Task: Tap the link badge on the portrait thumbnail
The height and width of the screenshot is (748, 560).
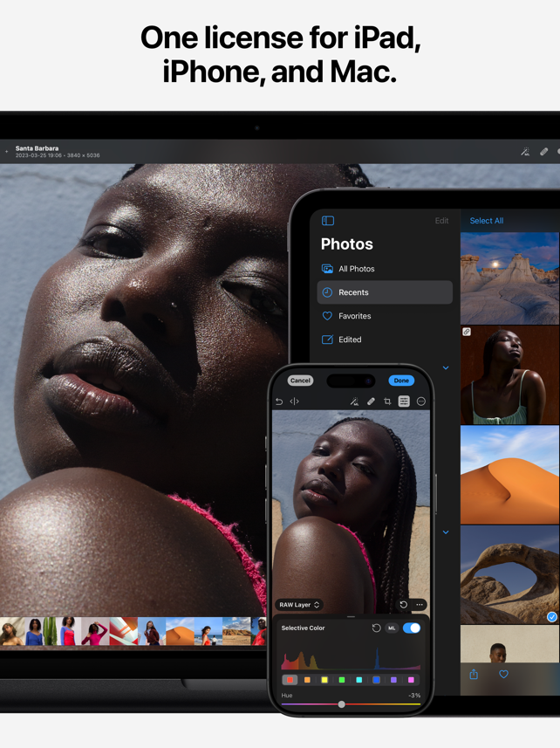Action: (467, 332)
